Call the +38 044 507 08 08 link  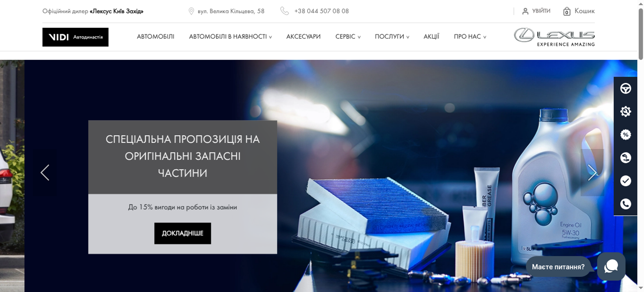pos(321,11)
